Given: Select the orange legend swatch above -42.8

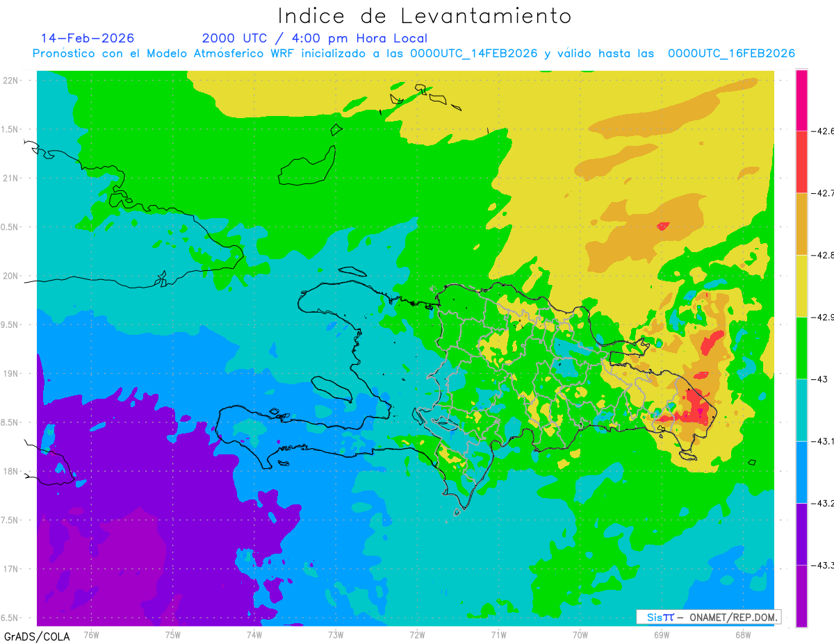Looking at the screenshot, I should pyautogui.click(x=801, y=224).
